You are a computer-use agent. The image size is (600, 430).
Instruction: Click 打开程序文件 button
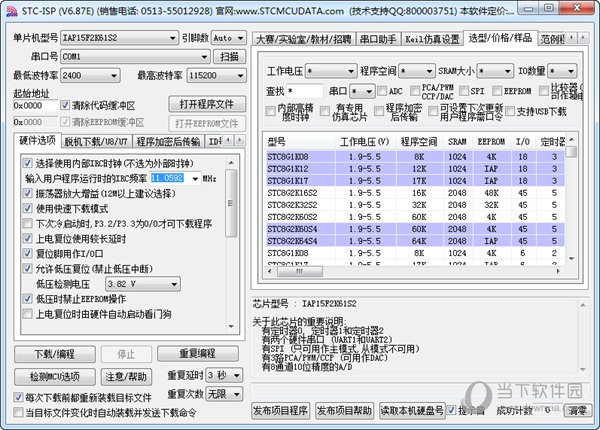click(207, 104)
